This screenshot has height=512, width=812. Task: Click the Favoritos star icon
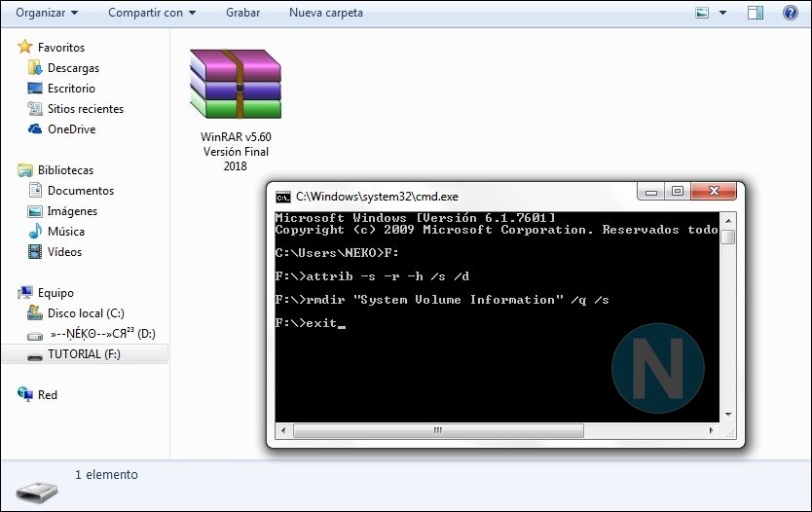pos(25,47)
